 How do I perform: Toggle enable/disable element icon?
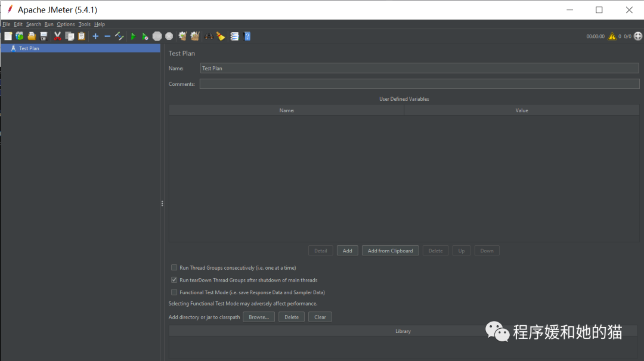coord(119,36)
